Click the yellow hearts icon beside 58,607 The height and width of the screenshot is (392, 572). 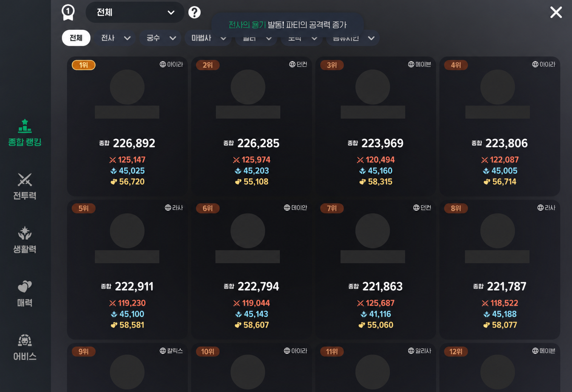pos(238,325)
